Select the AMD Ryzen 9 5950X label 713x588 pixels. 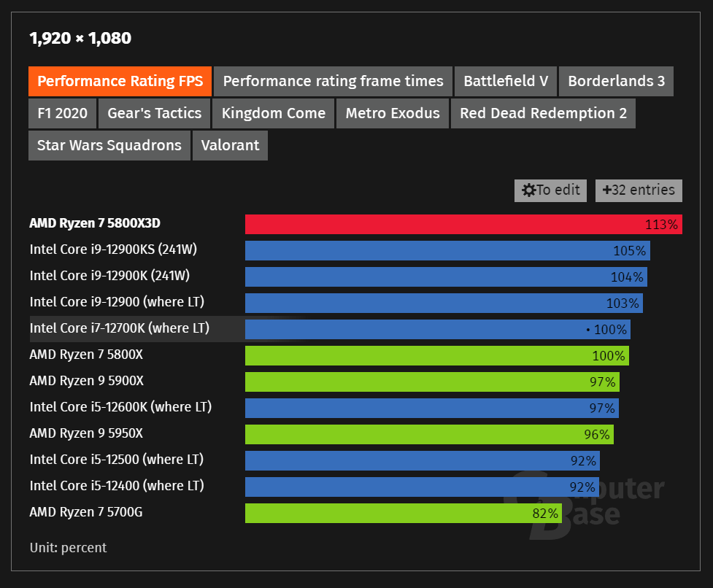click(86, 433)
